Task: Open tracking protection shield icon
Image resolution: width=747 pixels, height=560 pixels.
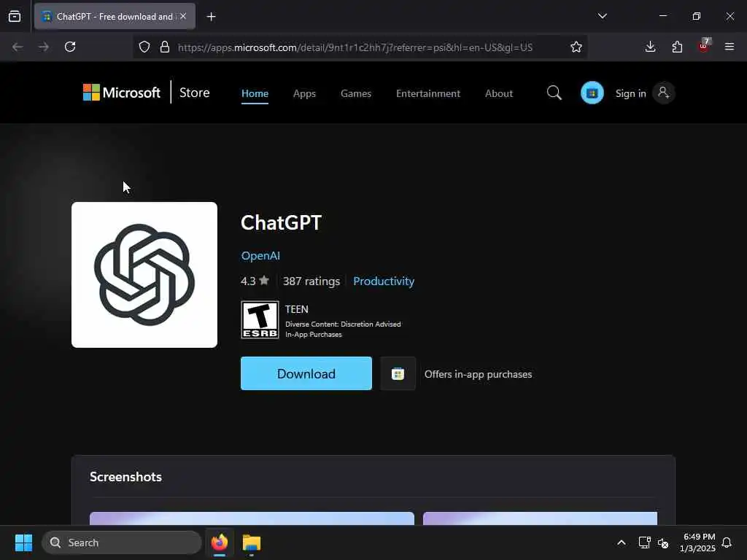Action: point(144,47)
